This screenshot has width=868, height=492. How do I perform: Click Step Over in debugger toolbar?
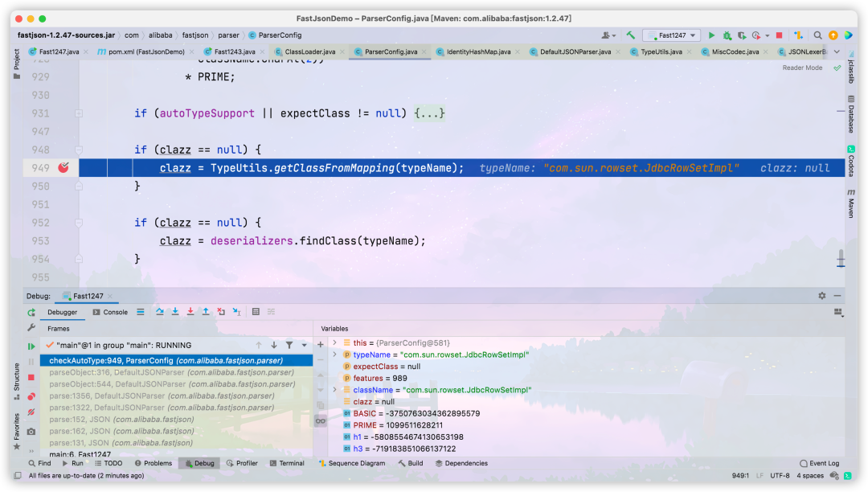pyautogui.click(x=159, y=312)
